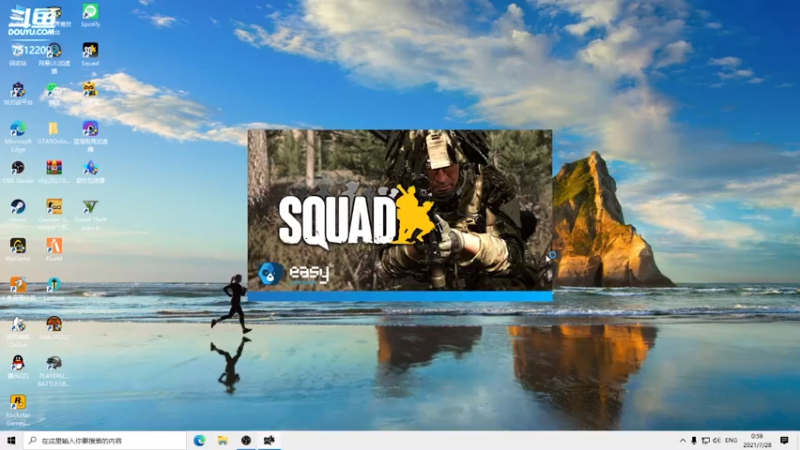Click the blue loading progress bar

[400, 296]
